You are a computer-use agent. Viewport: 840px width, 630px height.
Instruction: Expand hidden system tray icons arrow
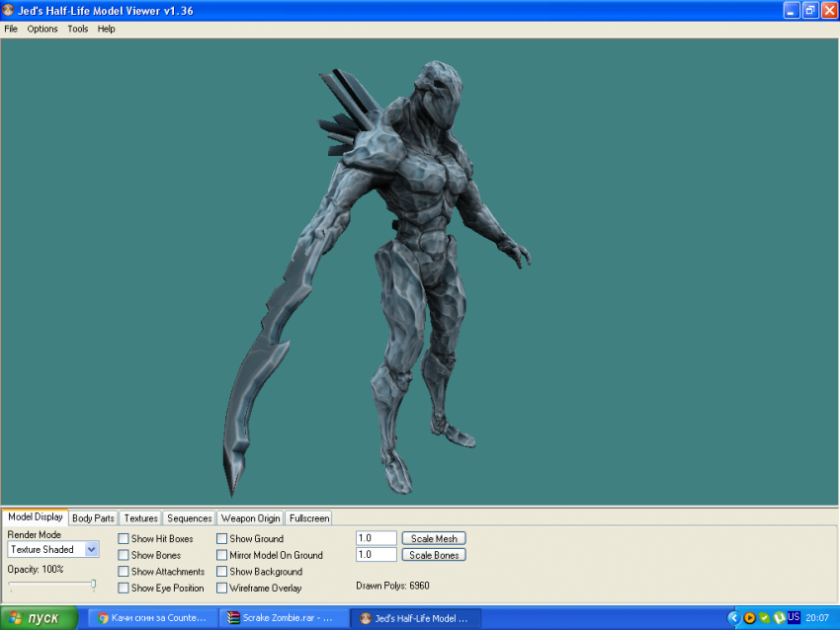pyautogui.click(x=733, y=618)
